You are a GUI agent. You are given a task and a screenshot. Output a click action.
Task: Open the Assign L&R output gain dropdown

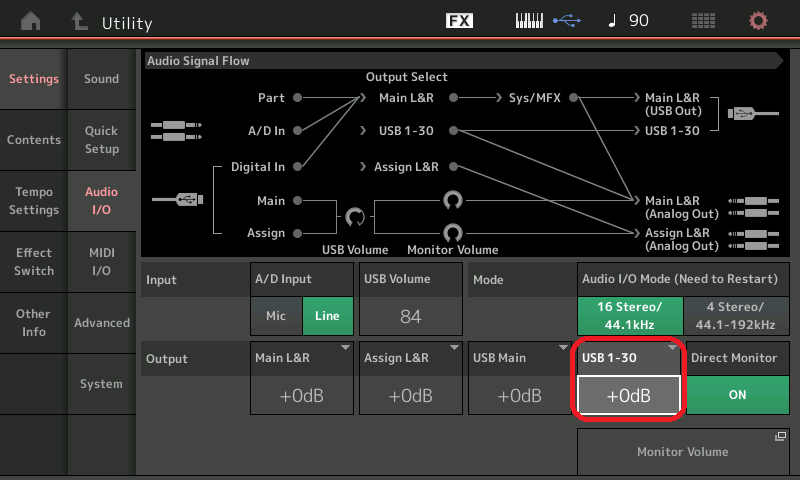pos(410,395)
